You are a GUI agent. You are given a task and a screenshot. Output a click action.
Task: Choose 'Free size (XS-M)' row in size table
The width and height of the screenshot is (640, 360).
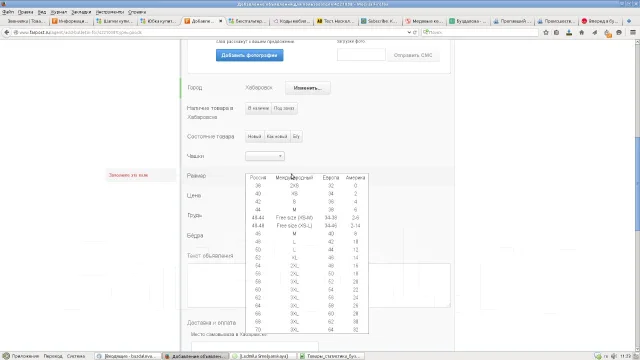coord(307,218)
